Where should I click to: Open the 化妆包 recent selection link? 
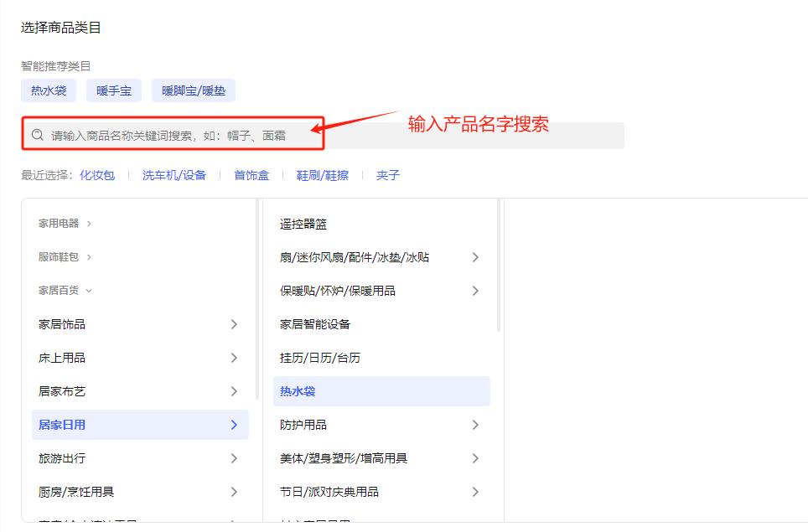click(x=96, y=175)
